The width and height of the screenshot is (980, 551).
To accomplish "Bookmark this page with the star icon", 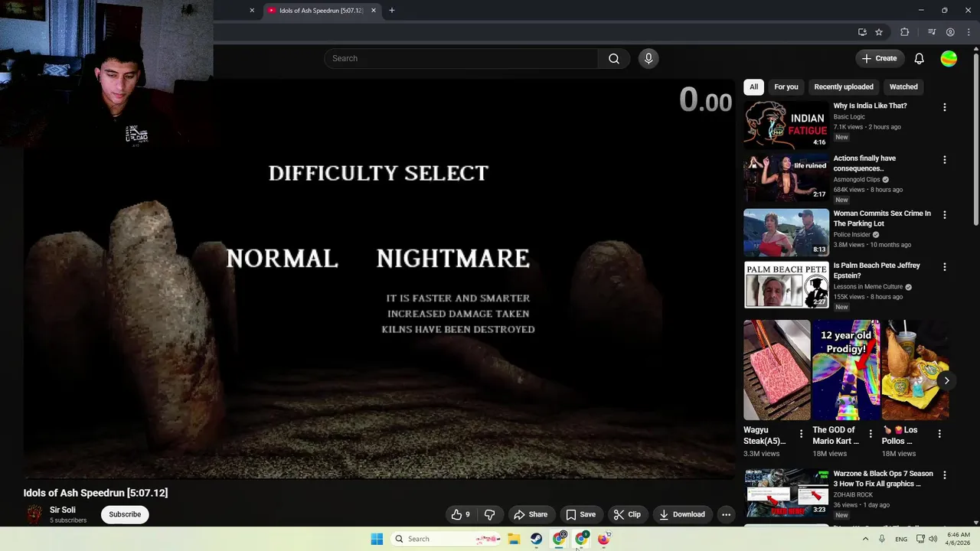I will pyautogui.click(x=879, y=32).
